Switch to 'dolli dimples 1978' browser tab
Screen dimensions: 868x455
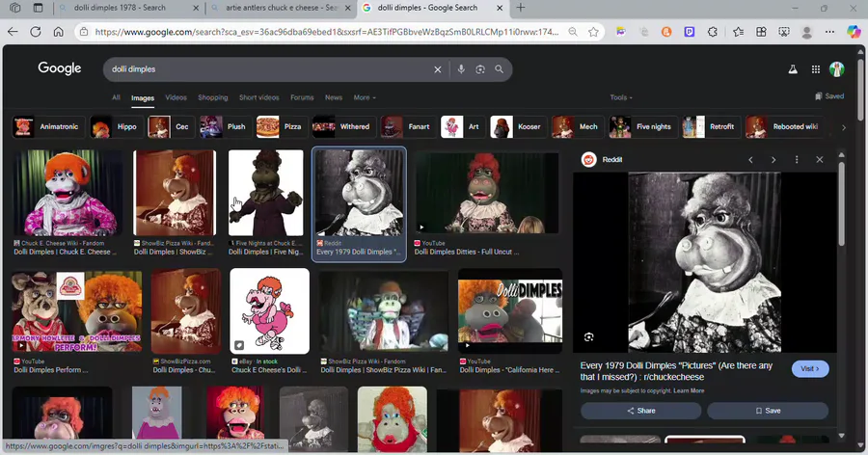[129, 8]
